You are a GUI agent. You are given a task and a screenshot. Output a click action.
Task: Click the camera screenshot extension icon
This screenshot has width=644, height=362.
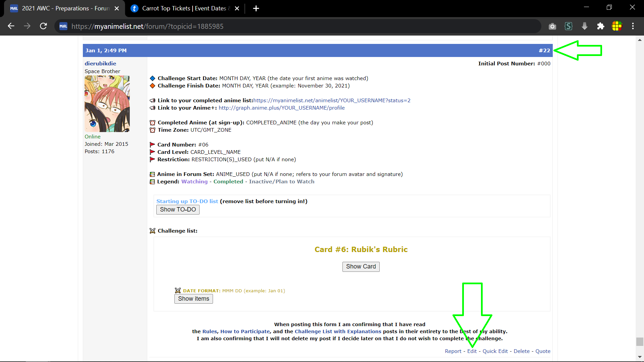[x=552, y=26]
